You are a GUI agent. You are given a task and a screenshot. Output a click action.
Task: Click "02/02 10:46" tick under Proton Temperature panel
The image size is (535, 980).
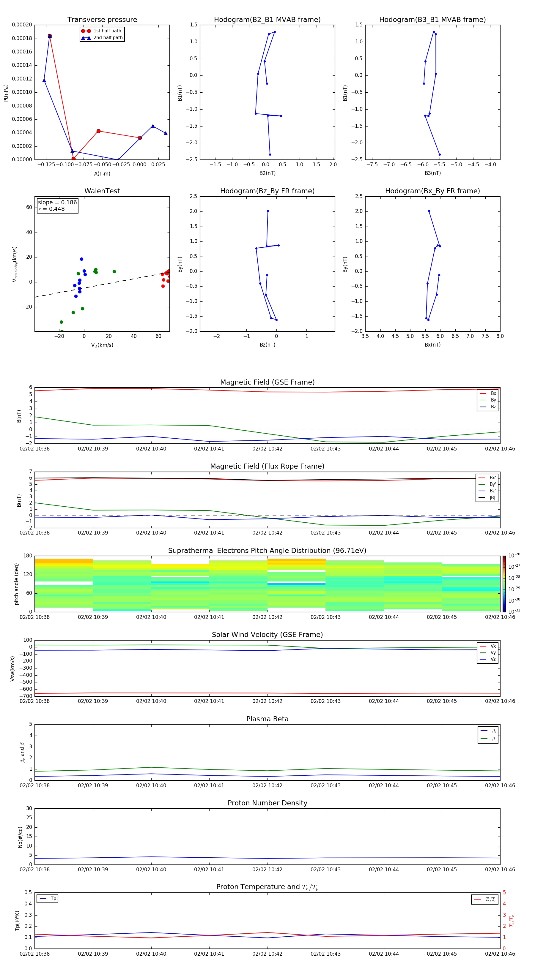(500, 954)
